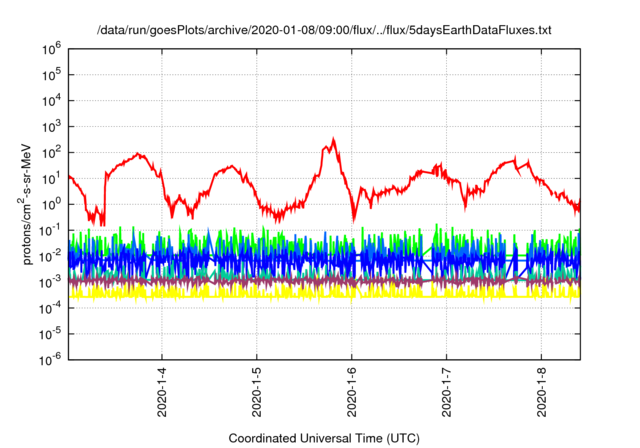This screenshot has height=448, width=640.
Task: Select the 2020-1-8 date tick label
Action: click(541, 392)
